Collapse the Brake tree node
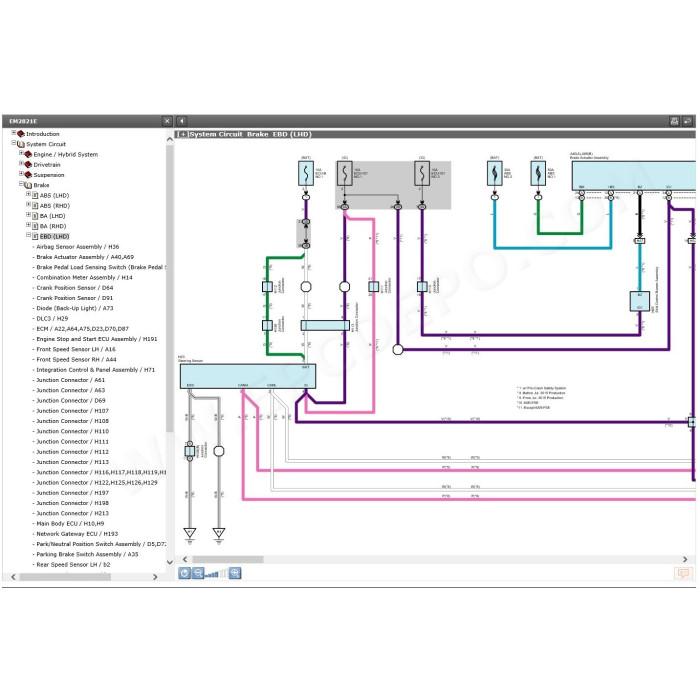Image resolution: width=700 pixels, height=700 pixels. [21, 184]
